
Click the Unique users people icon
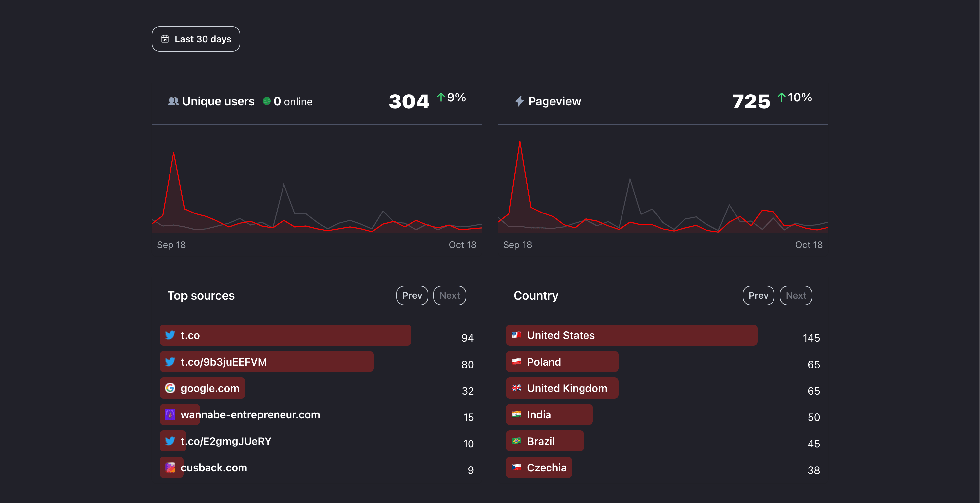(173, 101)
